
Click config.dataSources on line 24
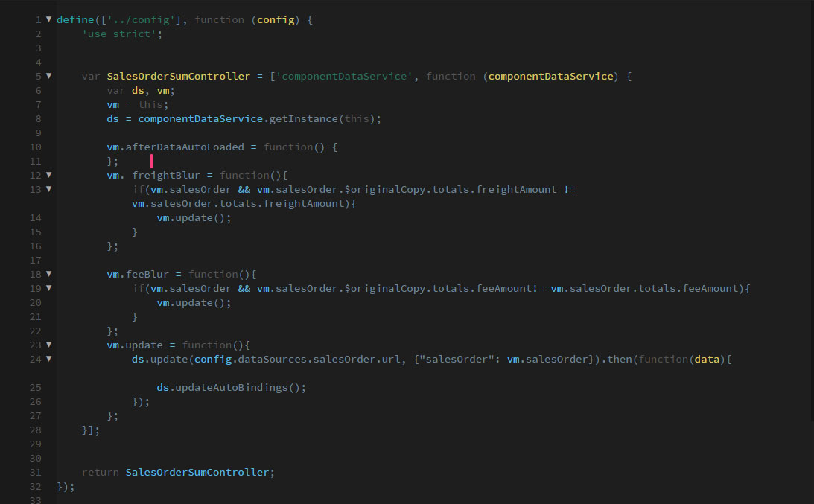tap(250, 359)
